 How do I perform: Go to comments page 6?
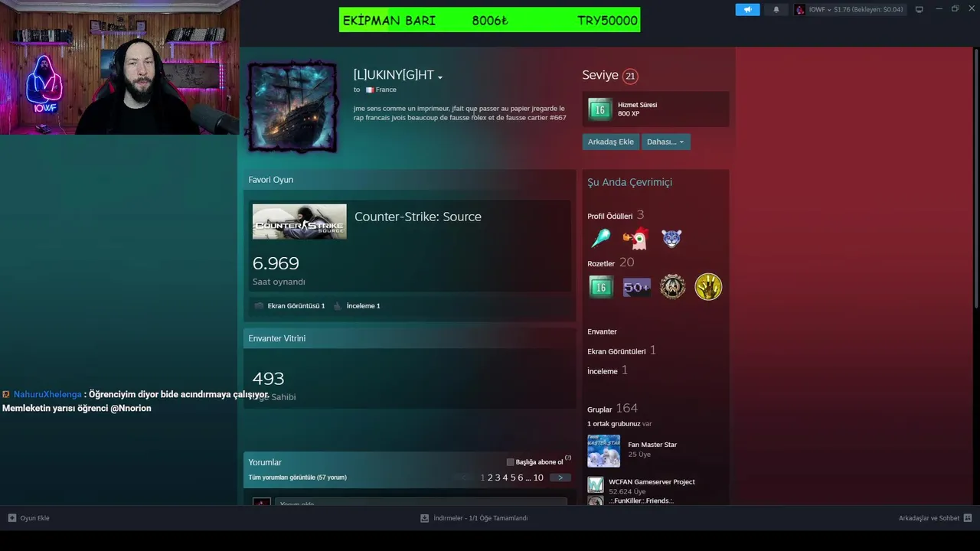521,478
